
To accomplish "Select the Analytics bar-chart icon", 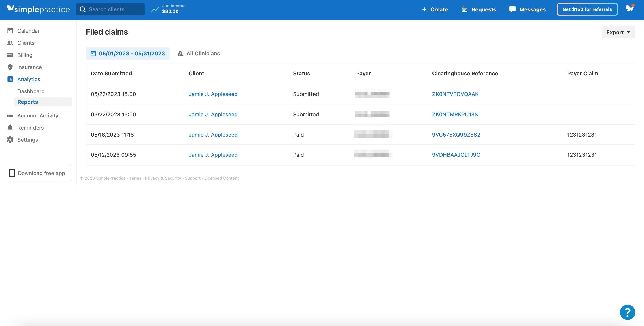I will pos(10,79).
